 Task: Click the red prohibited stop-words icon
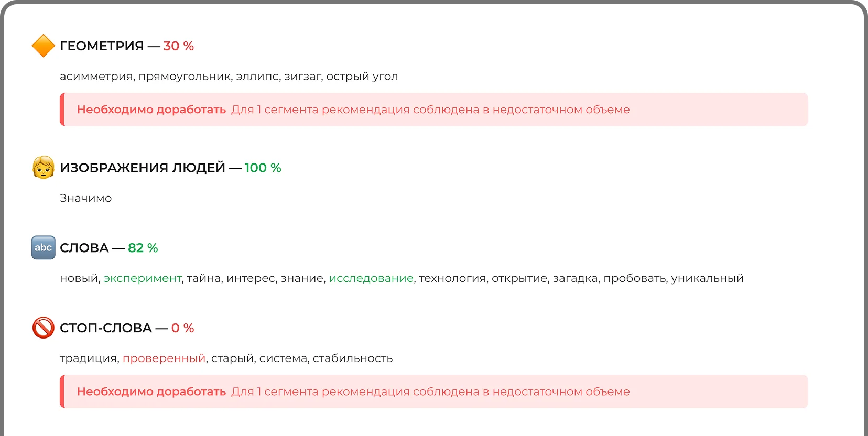(x=43, y=328)
